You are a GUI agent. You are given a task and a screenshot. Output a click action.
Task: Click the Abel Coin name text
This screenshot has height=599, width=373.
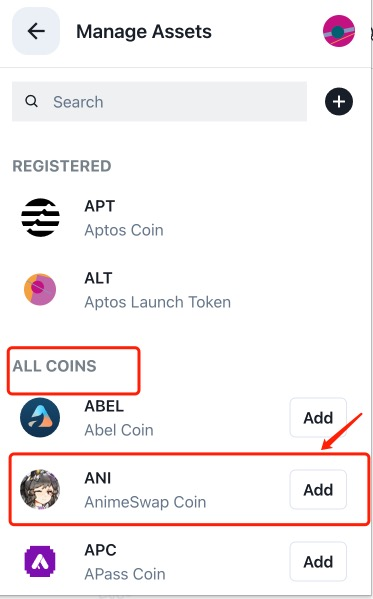coord(119,430)
